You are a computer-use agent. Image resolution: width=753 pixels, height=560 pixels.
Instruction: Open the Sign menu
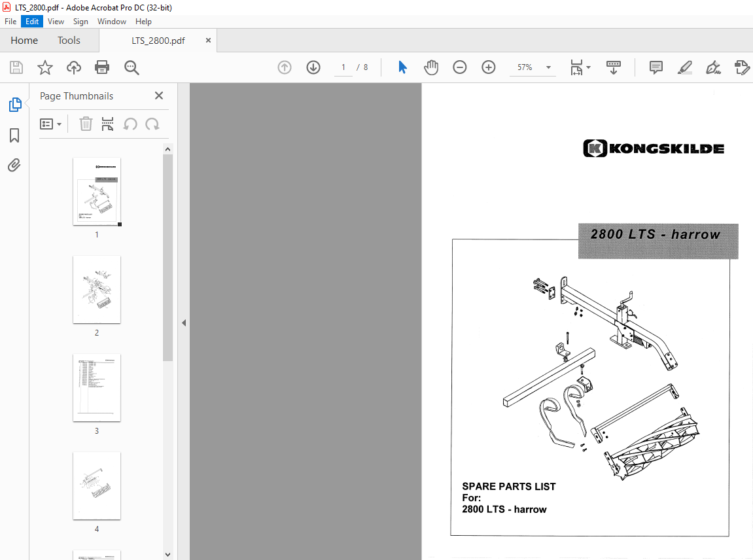(80, 22)
